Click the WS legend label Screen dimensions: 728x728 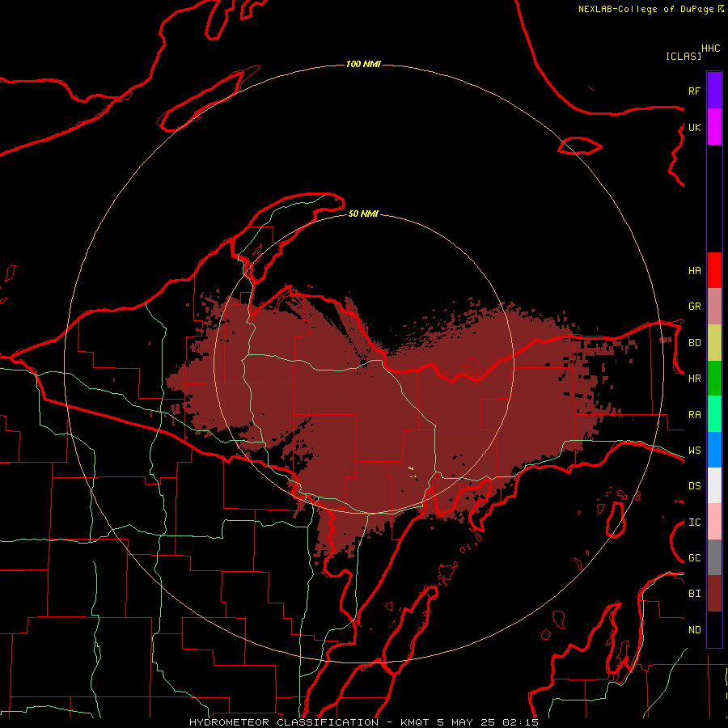tap(694, 451)
